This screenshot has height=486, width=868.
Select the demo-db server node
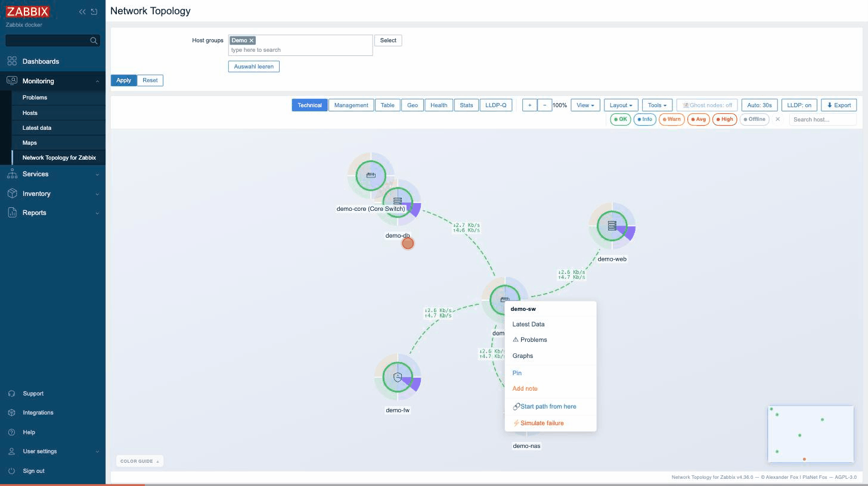point(398,201)
